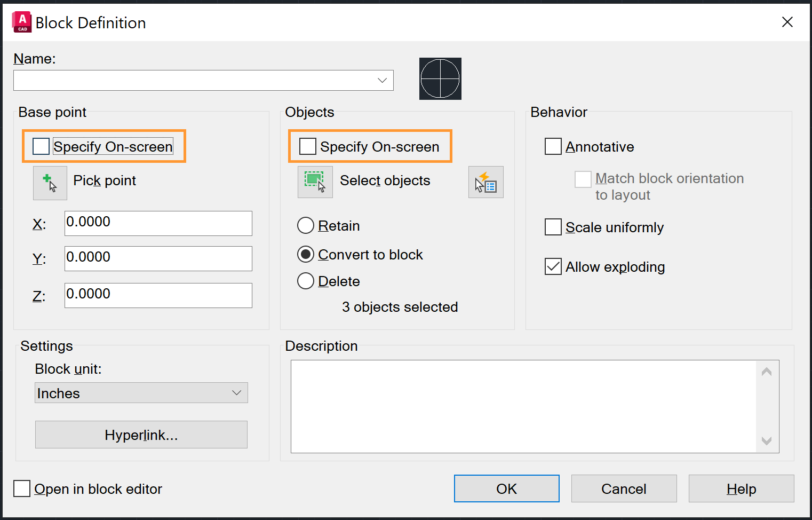Activate the Select objects icon
Image resolution: width=812 pixels, height=520 pixels.
315,182
